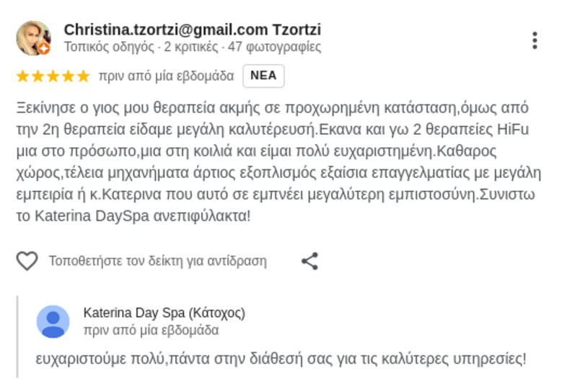Click the owner reply's timestamp
Screen dimensions: 562x392
(151, 331)
